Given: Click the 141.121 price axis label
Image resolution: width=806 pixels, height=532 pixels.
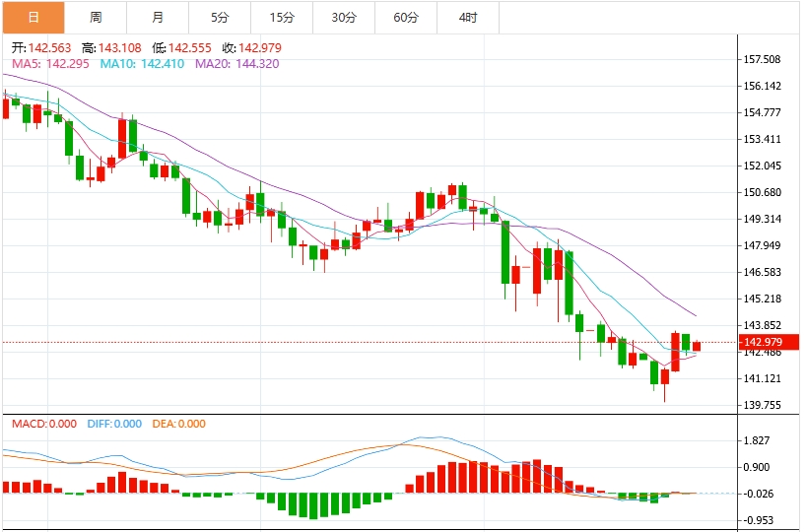Looking at the screenshot, I should click(x=762, y=379).
